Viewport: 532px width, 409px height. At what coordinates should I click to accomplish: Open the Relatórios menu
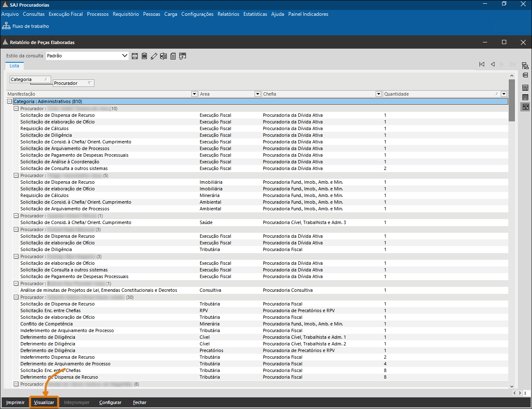[x=228, y=14]
